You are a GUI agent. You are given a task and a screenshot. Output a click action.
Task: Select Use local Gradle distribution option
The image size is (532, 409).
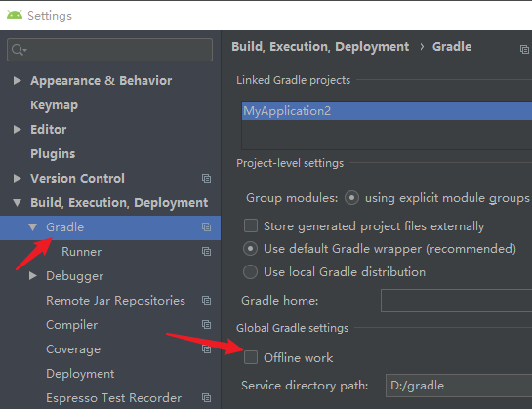[x=251, y=272]
